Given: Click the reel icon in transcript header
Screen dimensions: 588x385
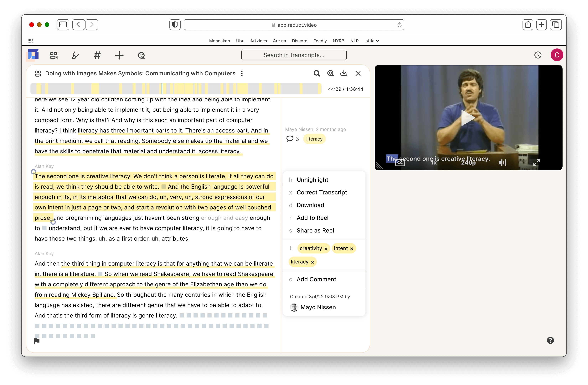Looking at the screenshot, I should pyautogui.click(x=330, y=73).
